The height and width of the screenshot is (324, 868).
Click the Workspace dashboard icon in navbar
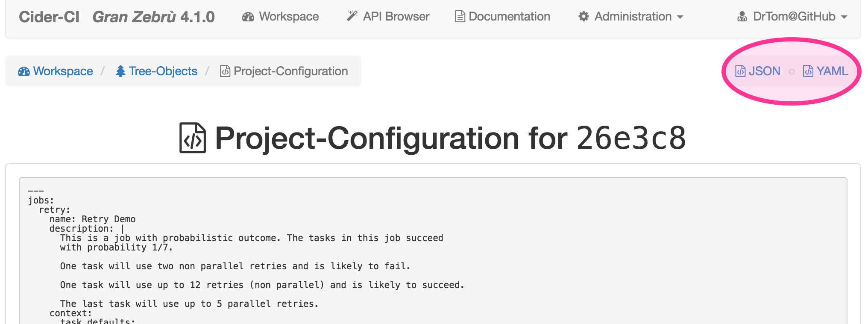[248, 17]
